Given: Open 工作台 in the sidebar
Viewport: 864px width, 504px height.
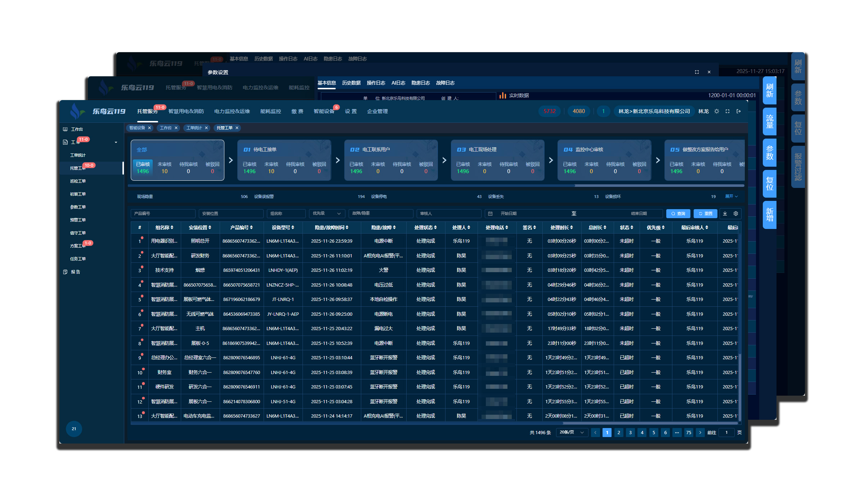Looking at the screenshot, I should tap(77, 129).
